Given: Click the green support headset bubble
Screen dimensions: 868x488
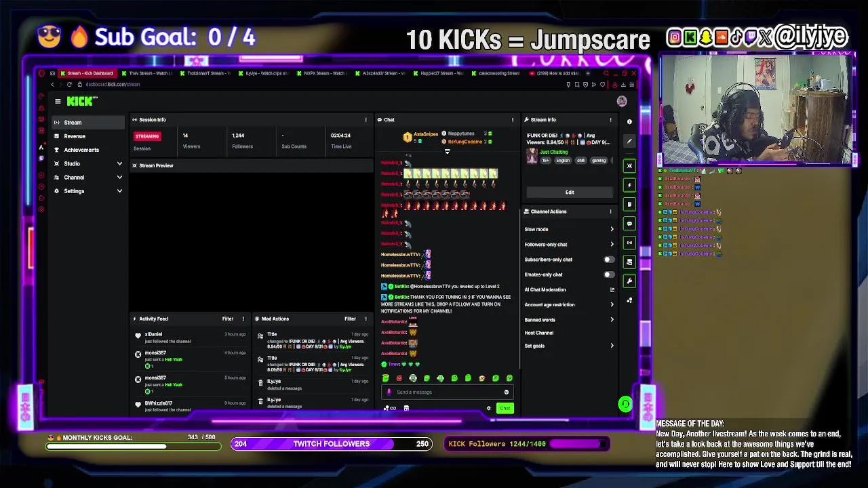Looking at the screenshot, I should coord(625,405).
